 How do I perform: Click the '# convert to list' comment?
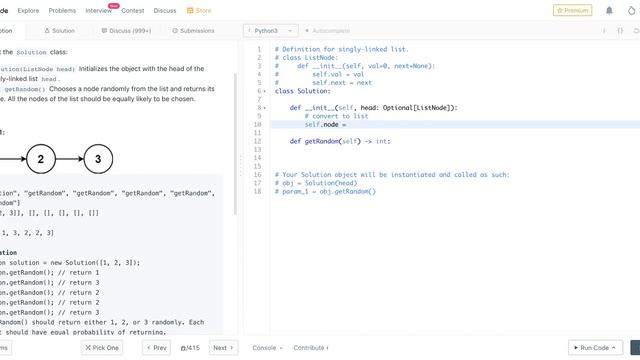click(x=336, y=116)
